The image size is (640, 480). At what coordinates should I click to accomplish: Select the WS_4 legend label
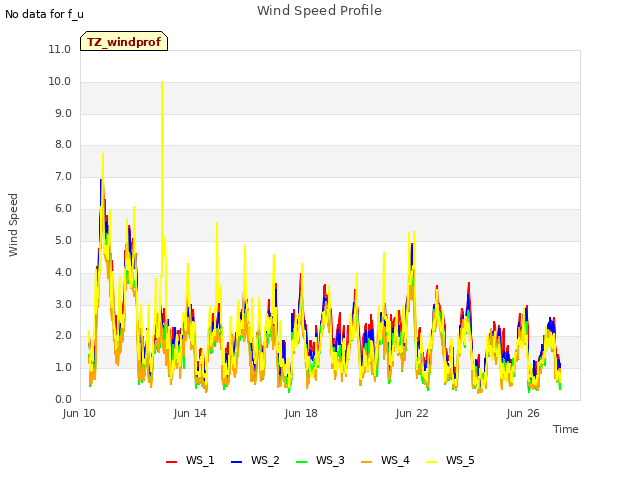coord(395,460)
